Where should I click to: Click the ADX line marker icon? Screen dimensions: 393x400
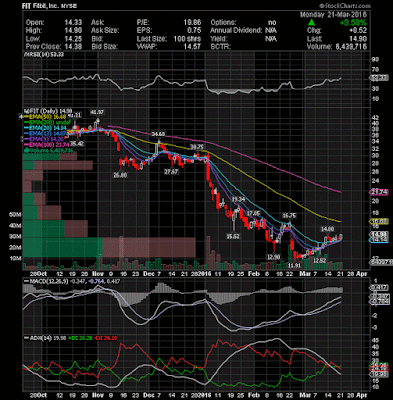26,338
